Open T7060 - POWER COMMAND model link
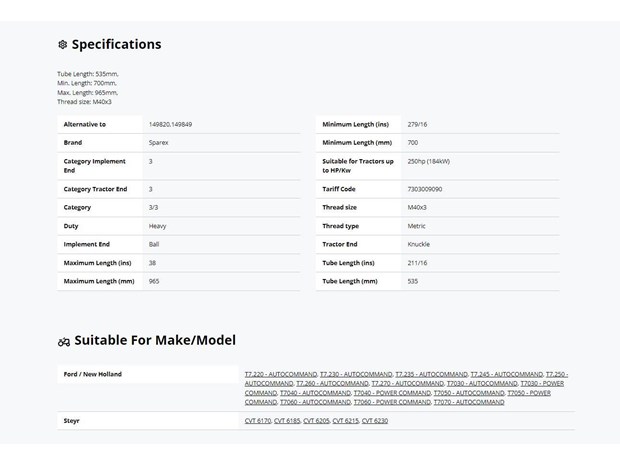This screenshot has height=465, width=620. coord(392,402)
